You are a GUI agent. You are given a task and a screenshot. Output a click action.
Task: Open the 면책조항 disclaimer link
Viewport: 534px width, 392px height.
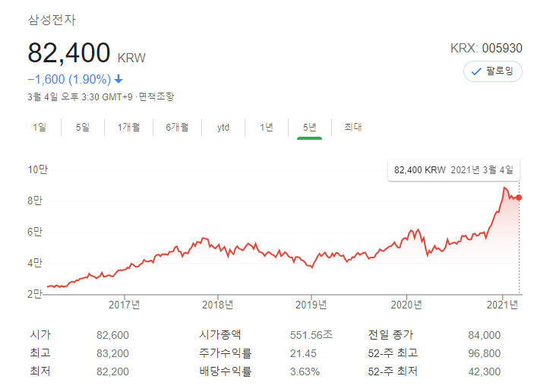tap(156, 96)
